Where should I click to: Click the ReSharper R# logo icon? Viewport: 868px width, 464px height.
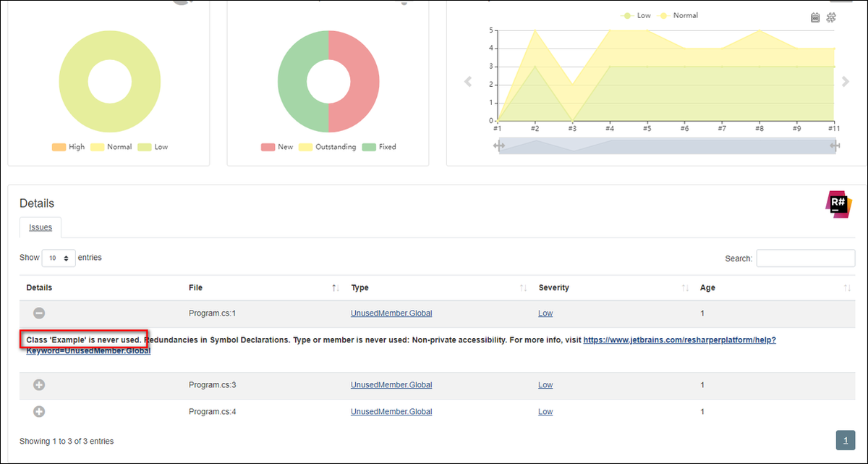point(838,205)
